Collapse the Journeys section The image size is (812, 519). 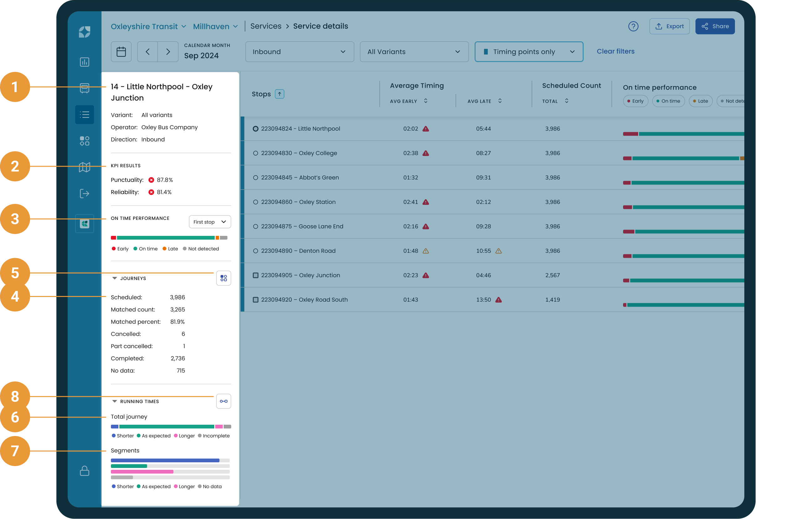click(115, 278)
